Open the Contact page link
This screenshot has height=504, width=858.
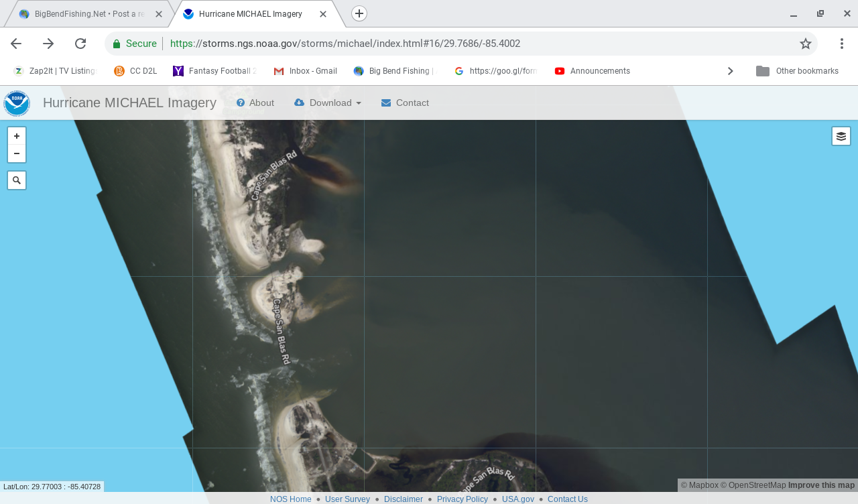point(405,103)
